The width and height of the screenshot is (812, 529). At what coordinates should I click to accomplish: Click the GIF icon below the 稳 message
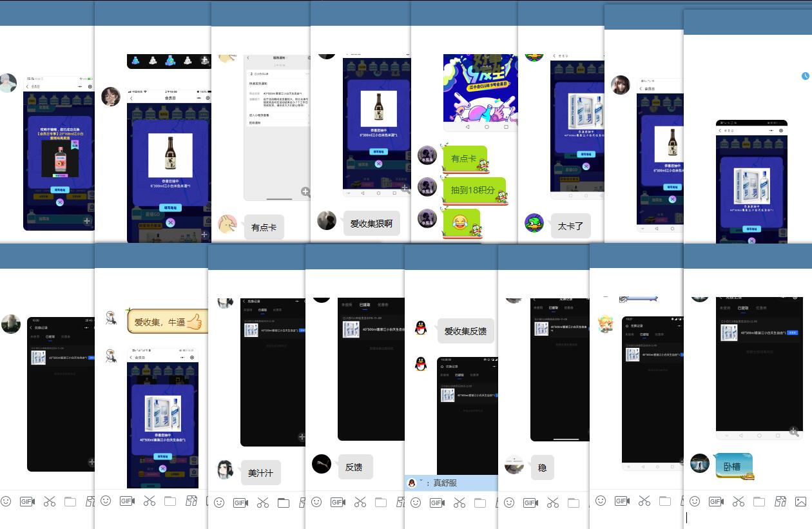[530, 503]
